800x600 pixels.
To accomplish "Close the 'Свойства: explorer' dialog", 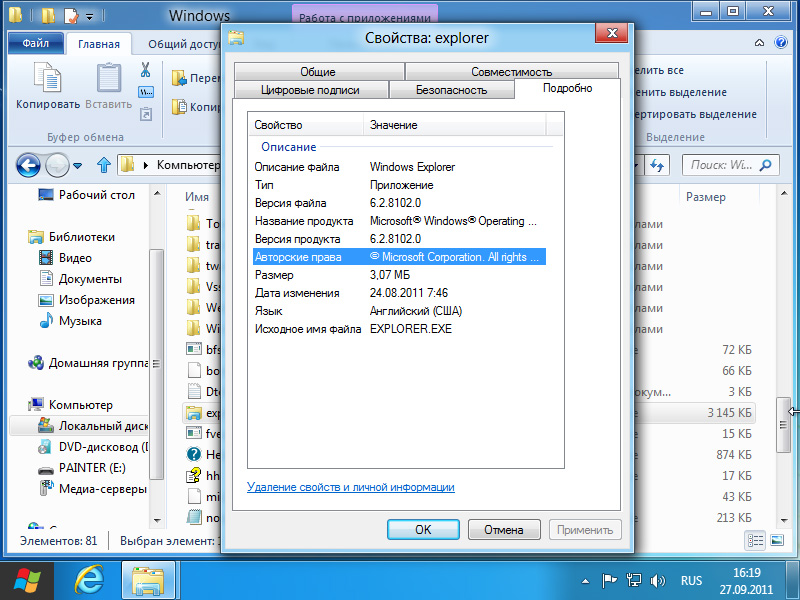I will tap(612, 34).
